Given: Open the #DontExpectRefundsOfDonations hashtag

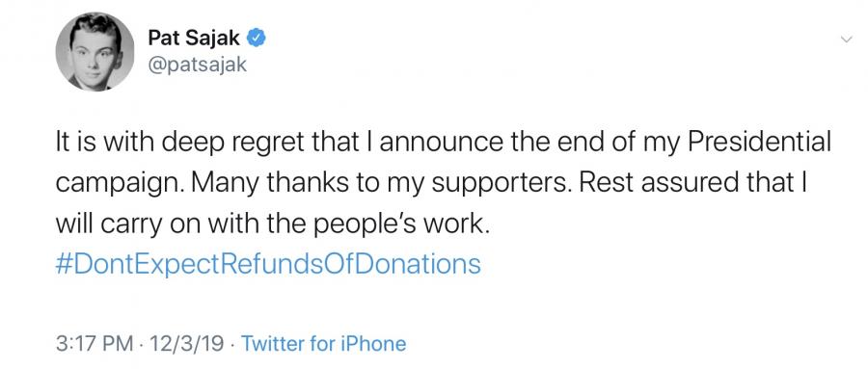Looking at the screenshot, I should (268, 264).
